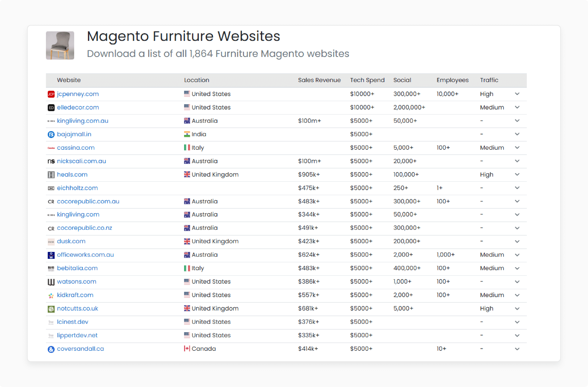Expand the dusk.com row chevron
The width and height of the screenshot is (588, 387).
click(517, 241)
